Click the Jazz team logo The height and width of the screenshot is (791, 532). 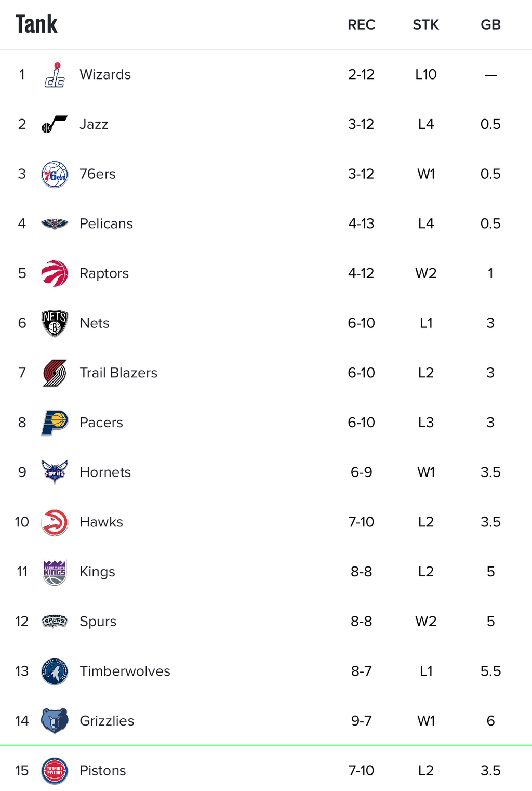(55, 124)
